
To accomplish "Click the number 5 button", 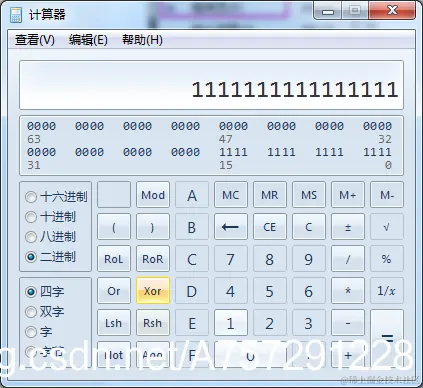I will (270, 291).
